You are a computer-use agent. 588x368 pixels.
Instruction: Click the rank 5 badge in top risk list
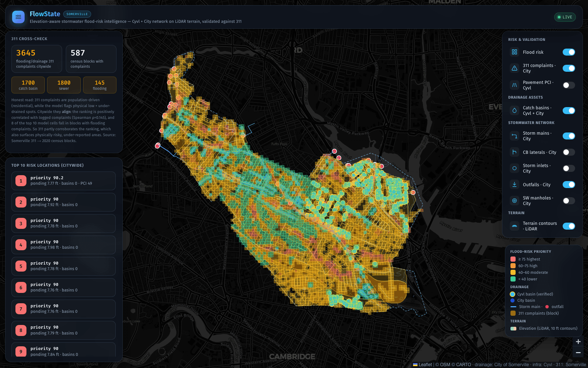[x=21, y=266]
